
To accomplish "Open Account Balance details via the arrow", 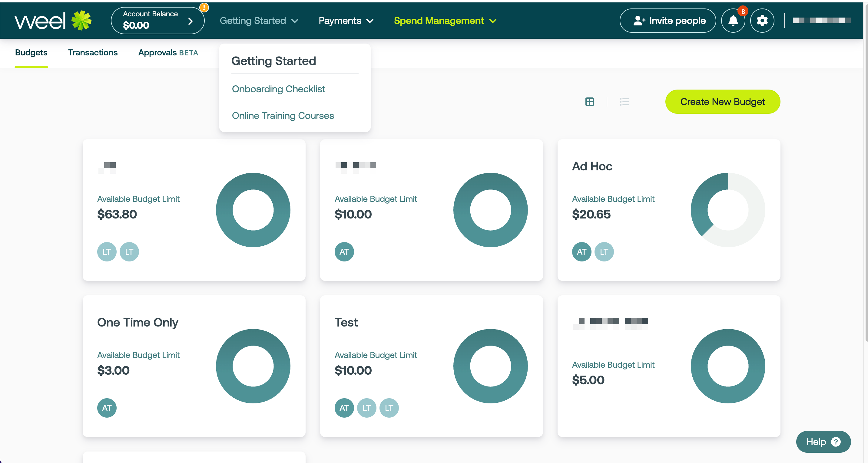I will (x=191, y=21).
